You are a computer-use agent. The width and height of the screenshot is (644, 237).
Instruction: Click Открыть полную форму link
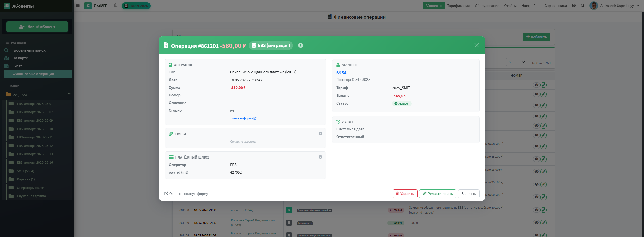point(186,194)
